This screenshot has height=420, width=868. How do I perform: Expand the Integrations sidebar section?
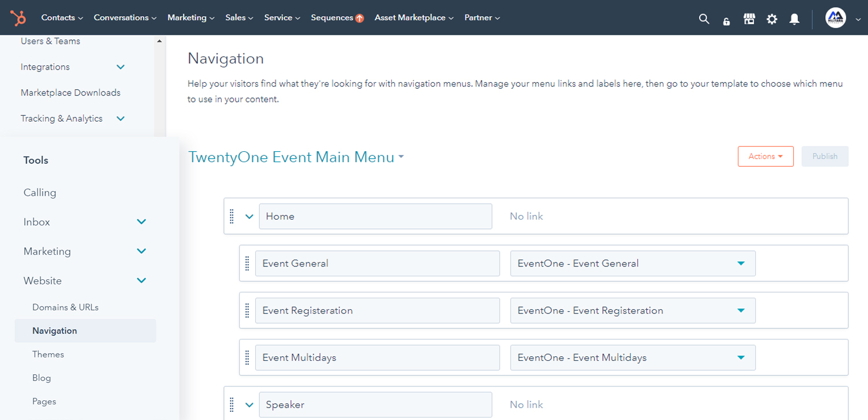coord(120,67)
